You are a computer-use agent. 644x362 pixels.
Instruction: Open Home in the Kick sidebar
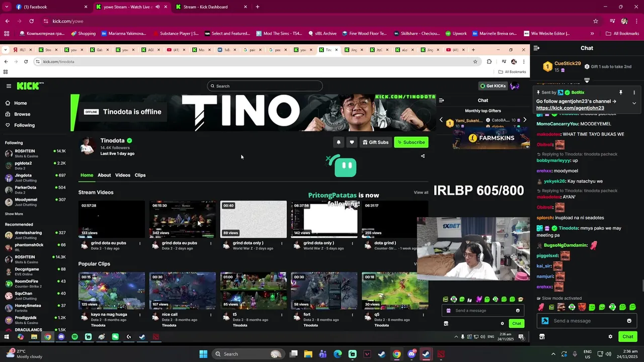click(x=16, y=103)
